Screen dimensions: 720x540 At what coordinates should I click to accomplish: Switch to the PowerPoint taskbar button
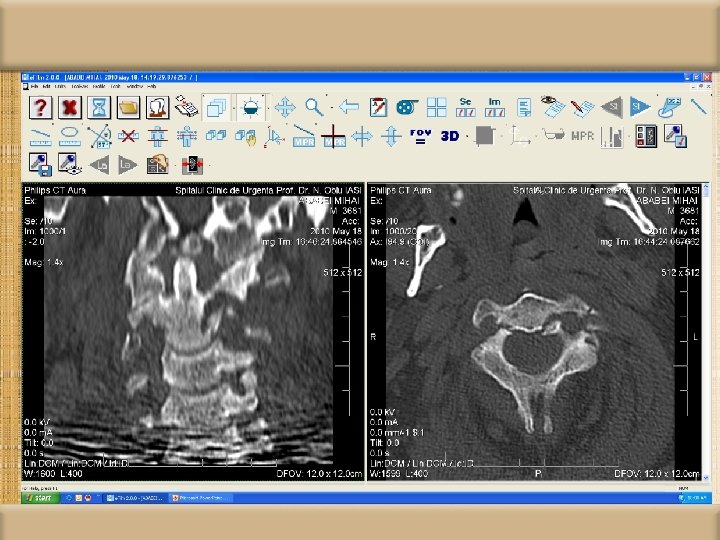click(200, 498)
